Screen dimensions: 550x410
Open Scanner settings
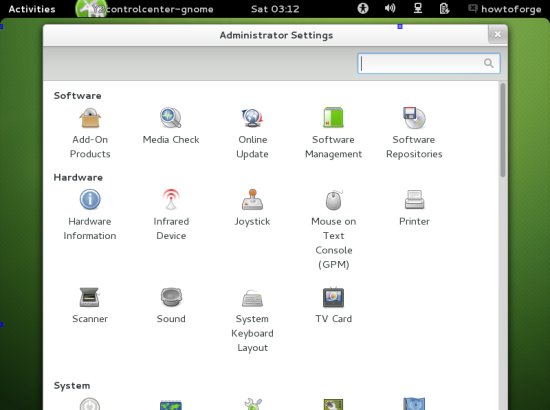[90, 305]
